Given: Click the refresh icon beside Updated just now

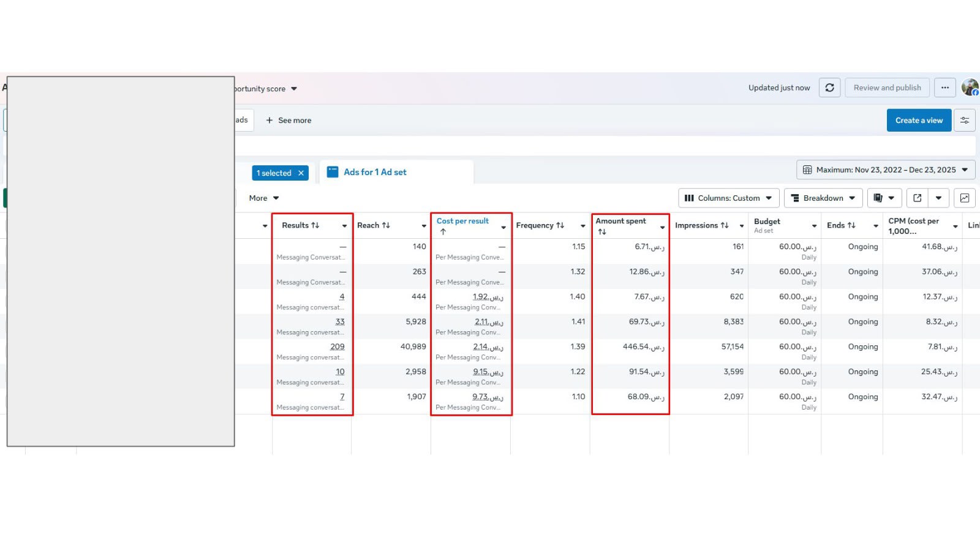Looking at the screenshot, I should pyautogui.click(x=829, y=88).
